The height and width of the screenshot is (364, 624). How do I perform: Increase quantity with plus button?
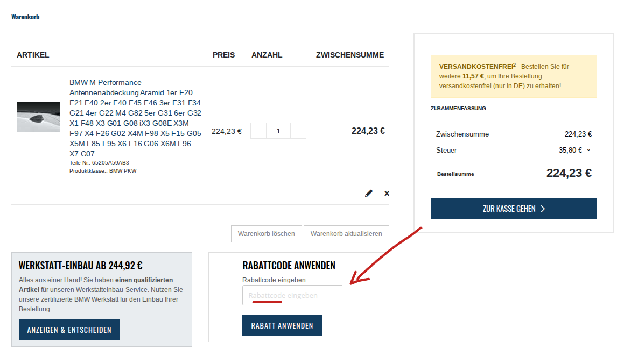click(x=298, y=131)
